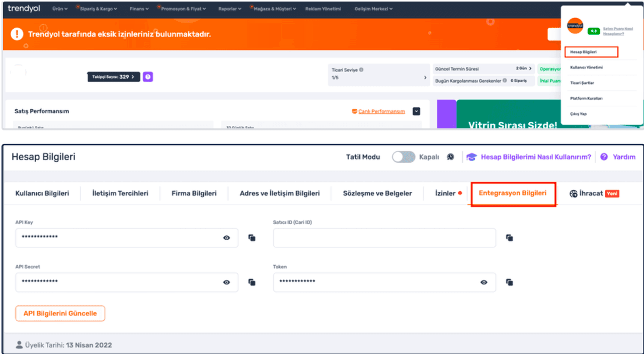Copy the API Key value
The image size is (644, 354).
click(x=252, y=238)
